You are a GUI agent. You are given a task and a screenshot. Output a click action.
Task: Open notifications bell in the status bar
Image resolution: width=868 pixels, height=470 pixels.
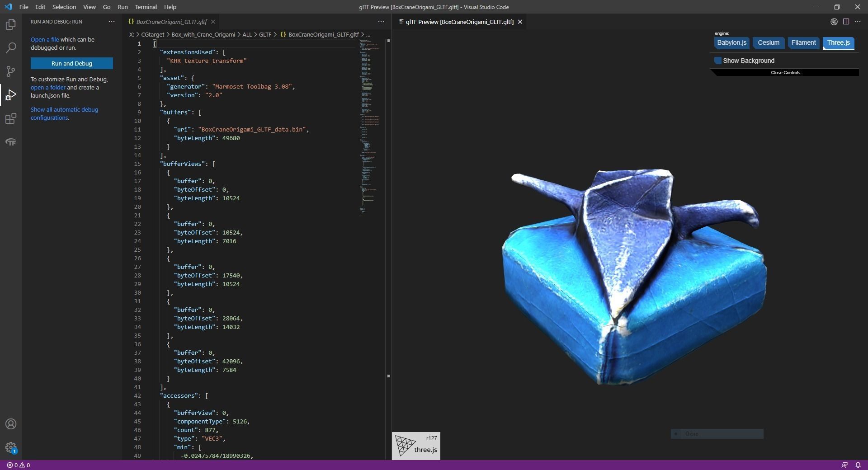point(858,465)
